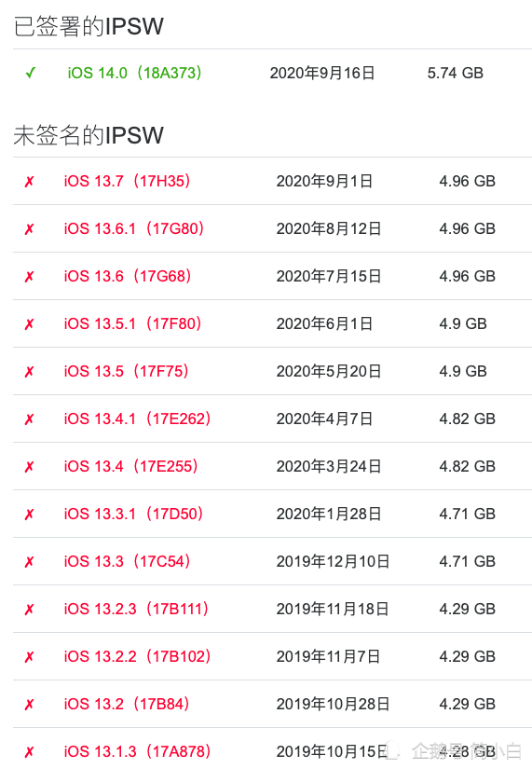Click the red X beside iOS 13.2.2

click(30, 657)
